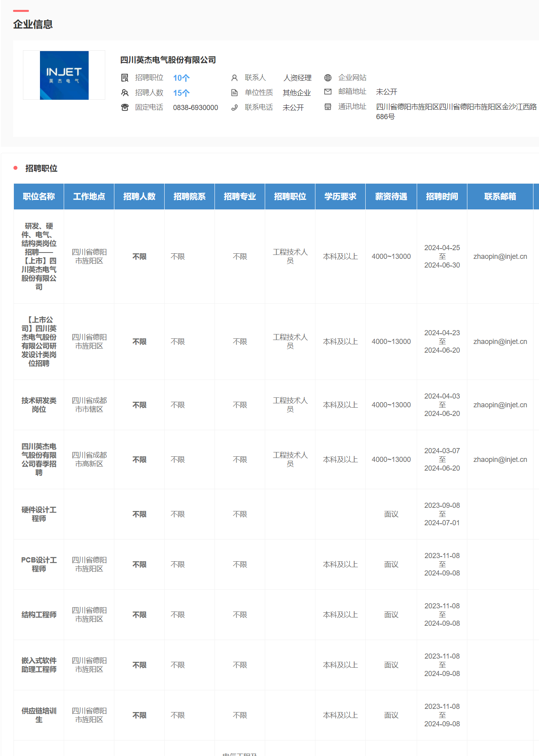539x756 pixels.
Task: Click the blue 10个 positions count
Action: point(181,78)
